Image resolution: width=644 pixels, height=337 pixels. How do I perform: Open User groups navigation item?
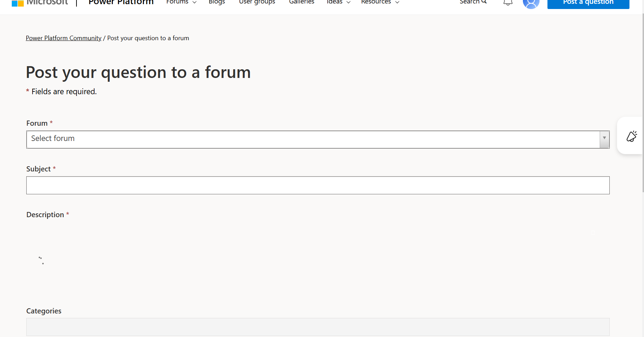pos(257,2)
